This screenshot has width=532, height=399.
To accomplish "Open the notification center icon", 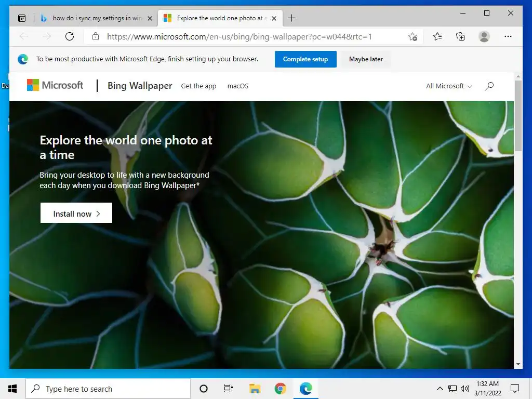I will tap(515, 389).
